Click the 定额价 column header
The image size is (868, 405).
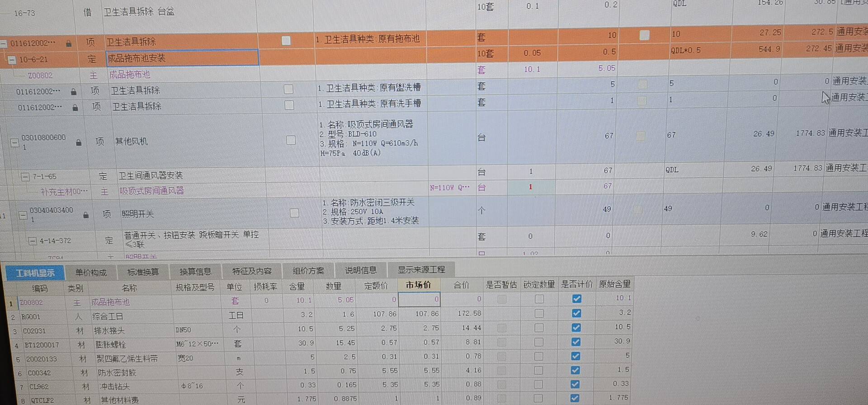click(x=376, y=286)
